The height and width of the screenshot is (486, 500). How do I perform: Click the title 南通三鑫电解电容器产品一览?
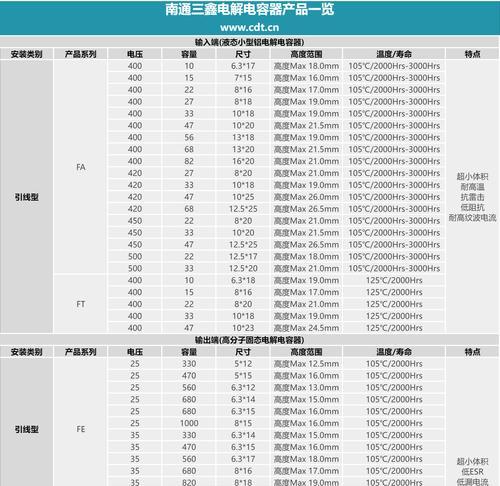tap(250, 9)
